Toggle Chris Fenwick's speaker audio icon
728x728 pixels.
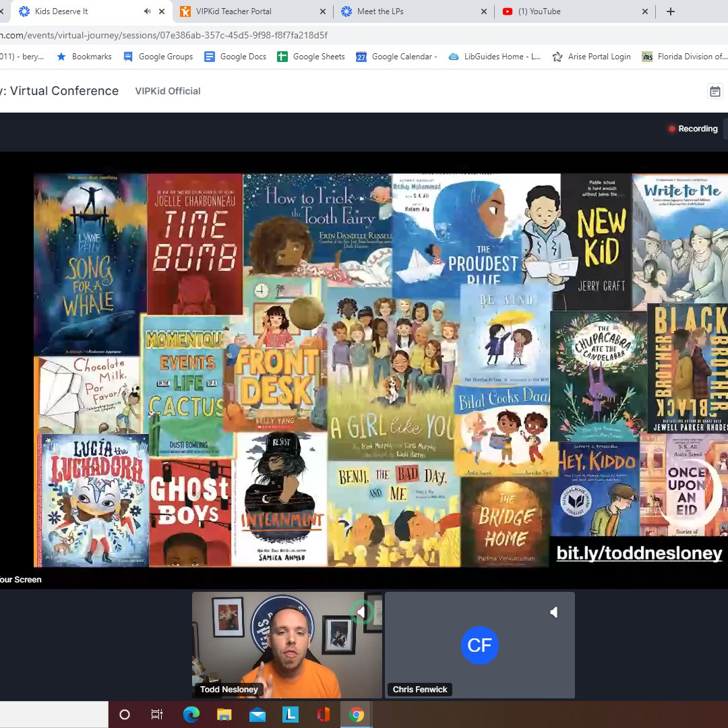click(x=553, y=612)
